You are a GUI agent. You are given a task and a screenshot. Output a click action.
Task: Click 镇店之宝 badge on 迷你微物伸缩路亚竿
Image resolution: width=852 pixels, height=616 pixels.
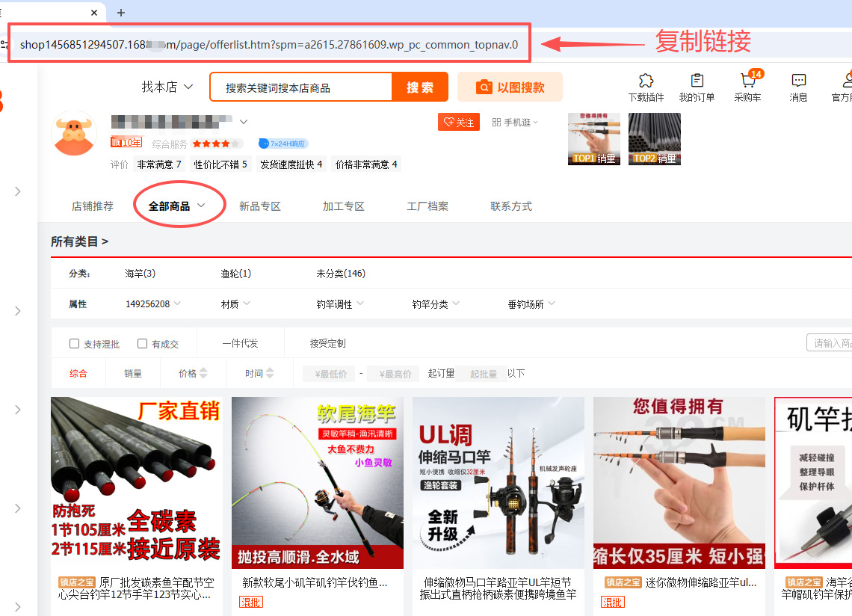click(623, 582)
